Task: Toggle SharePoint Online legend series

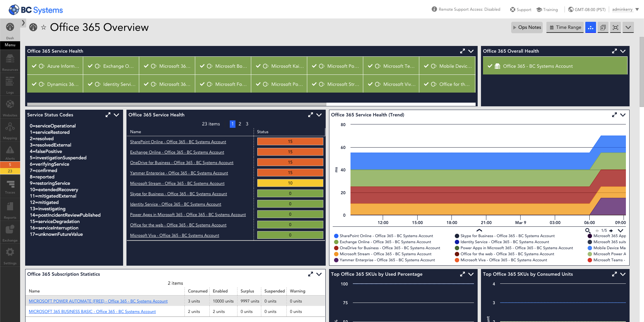Action: pyautogui.click(x=383, y=236)
